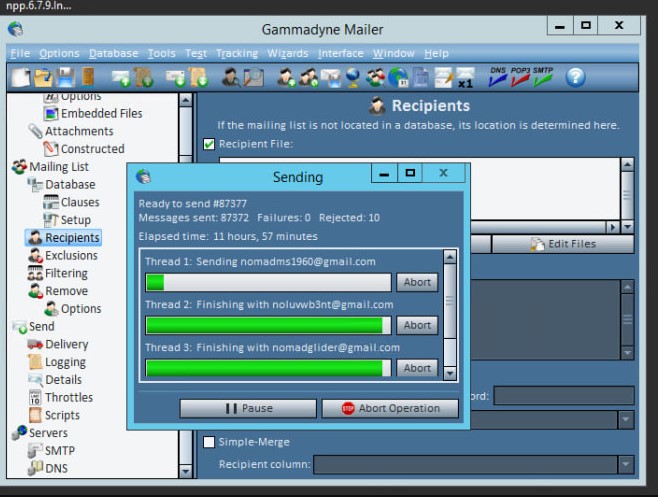The image size is (658, 497).
Task: Open Mailing List tree node
Action: pos(59,167)
